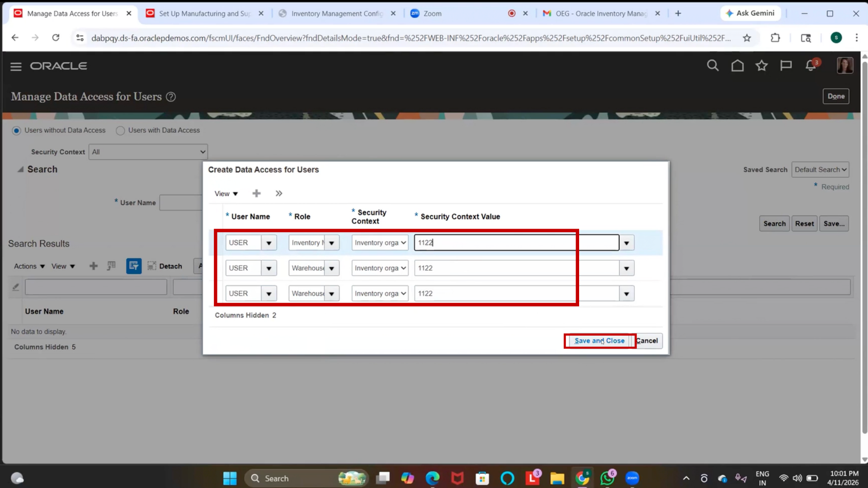Switch to OEG Oracle Inventory Gmail tab

[602, 14]
